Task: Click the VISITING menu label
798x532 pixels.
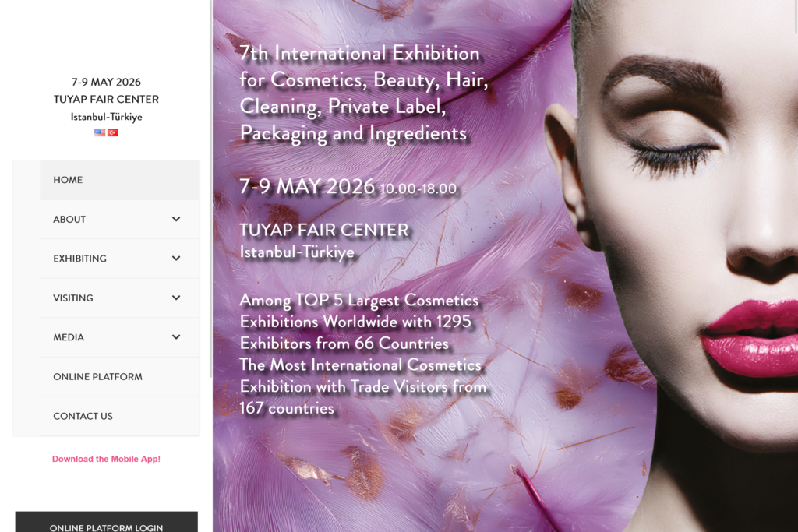Action: (x=72, y=298)
